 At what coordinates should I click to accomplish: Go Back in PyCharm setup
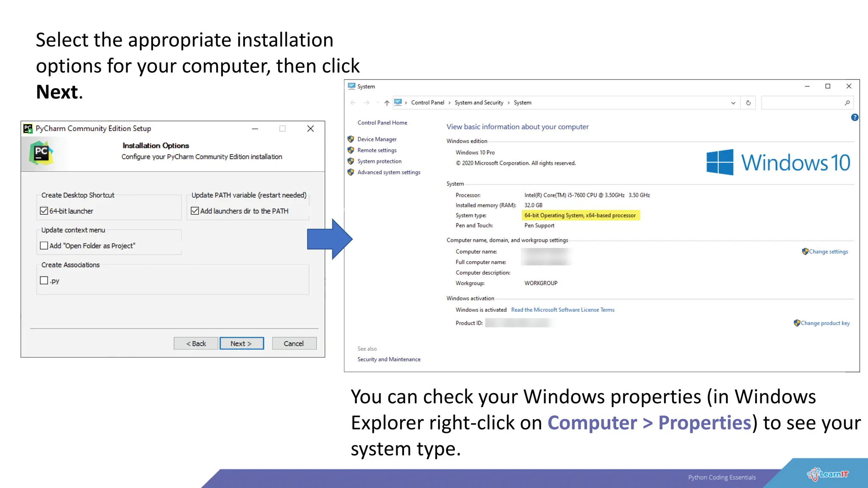(196, 344)
